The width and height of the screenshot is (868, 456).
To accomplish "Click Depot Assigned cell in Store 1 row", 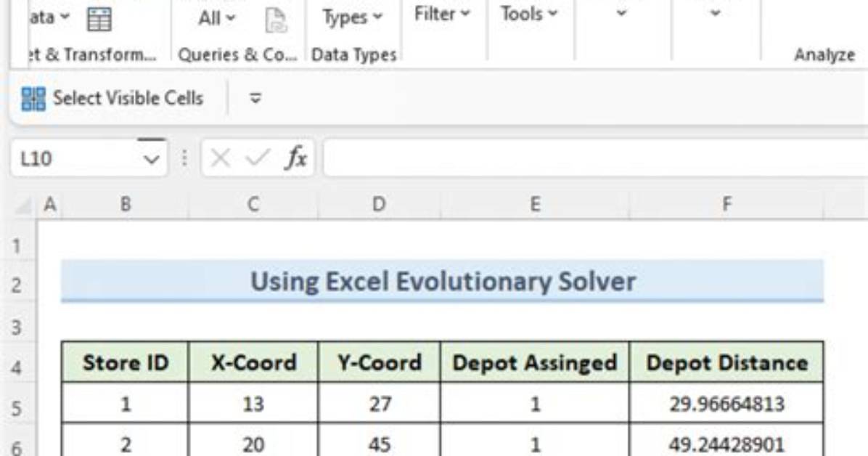I will point(535,404).
